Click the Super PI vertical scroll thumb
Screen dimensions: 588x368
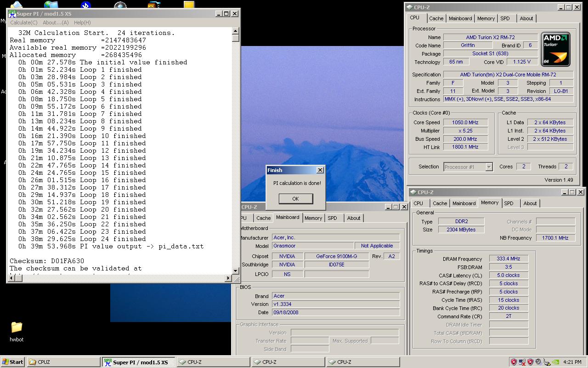point(236,38)
